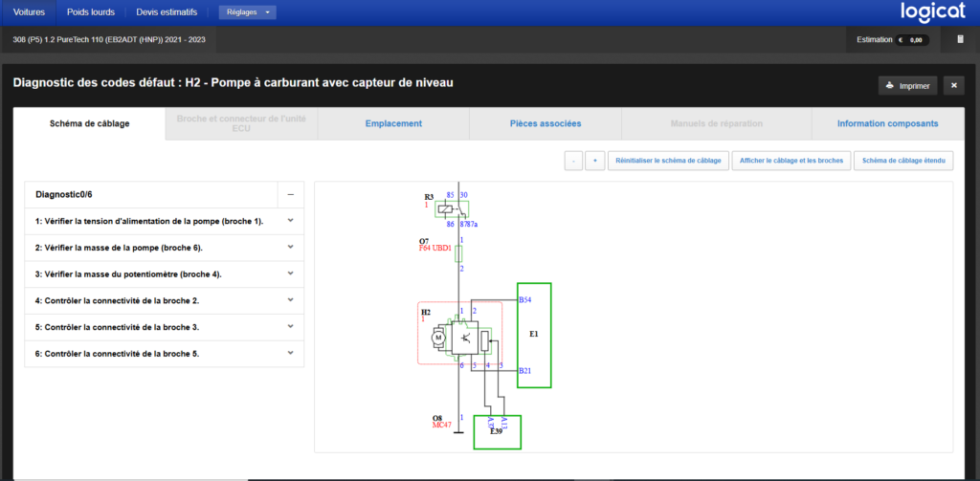Image resolution: width=980 pixels, height=481 pixels.
Task: Open the calculator icon beside Estimation
Action: (x=961, y=39)
